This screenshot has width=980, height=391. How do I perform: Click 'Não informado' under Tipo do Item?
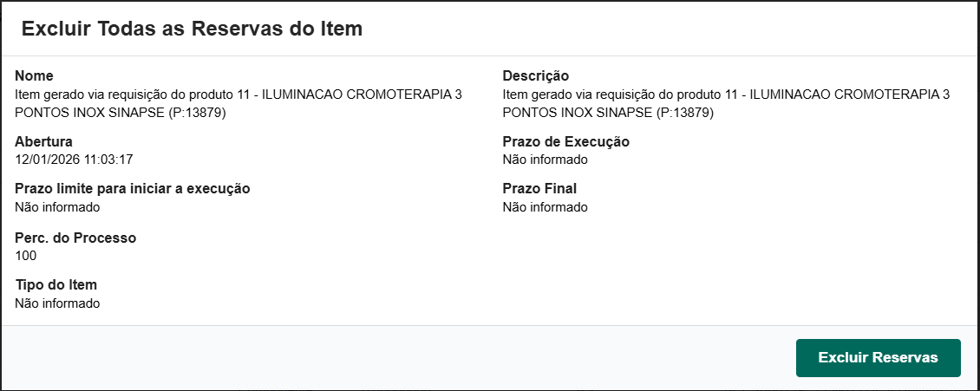57,303
